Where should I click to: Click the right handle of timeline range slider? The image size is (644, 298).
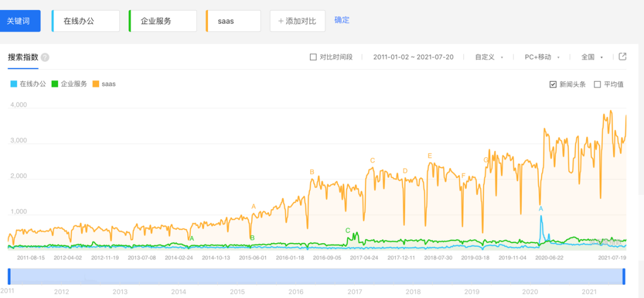(624, 277)
